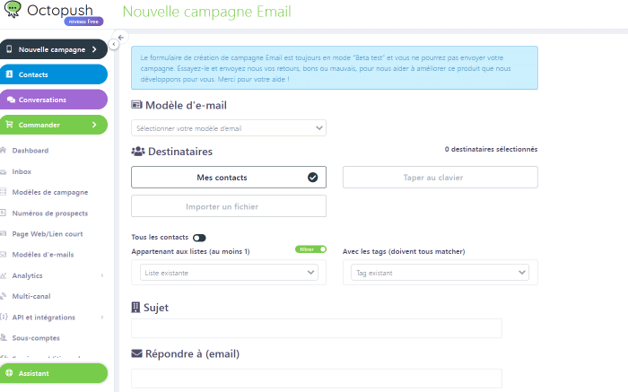Open Page Web/Lien court menu item
The image size is (628, 392).
[x=47, y=234]
